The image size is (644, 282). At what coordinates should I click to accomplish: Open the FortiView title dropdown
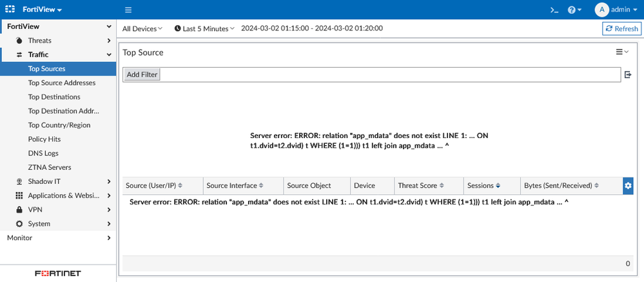(43, 10)
